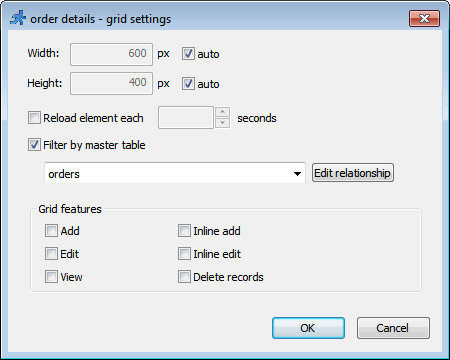Uncheck the Height auto checkbox
Image resolution: width=450 pixels, height=360 pixels.
pyautogui.click(x=188, y=83)
